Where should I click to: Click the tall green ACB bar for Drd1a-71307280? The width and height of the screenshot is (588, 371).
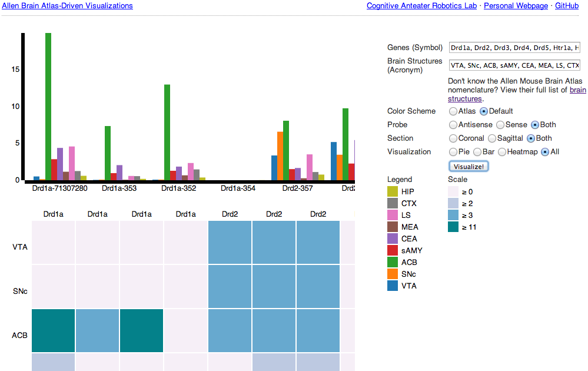48,107
